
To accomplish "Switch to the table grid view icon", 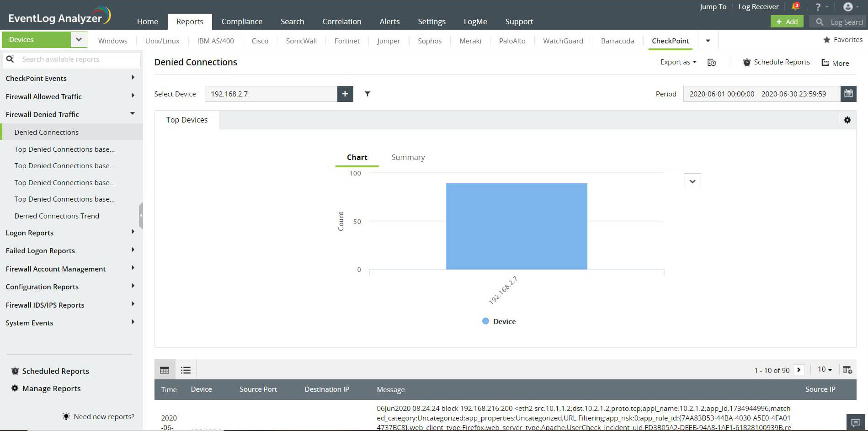I will coord(165,370).
